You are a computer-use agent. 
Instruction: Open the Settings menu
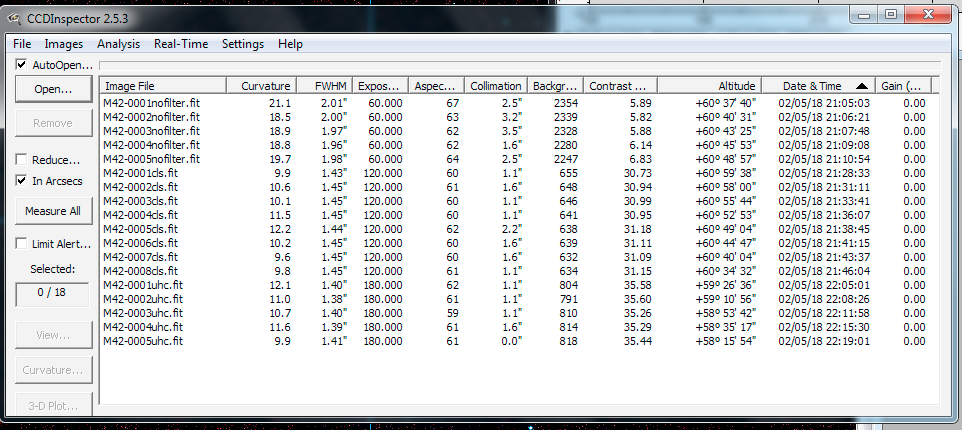(x=243, y=44)
